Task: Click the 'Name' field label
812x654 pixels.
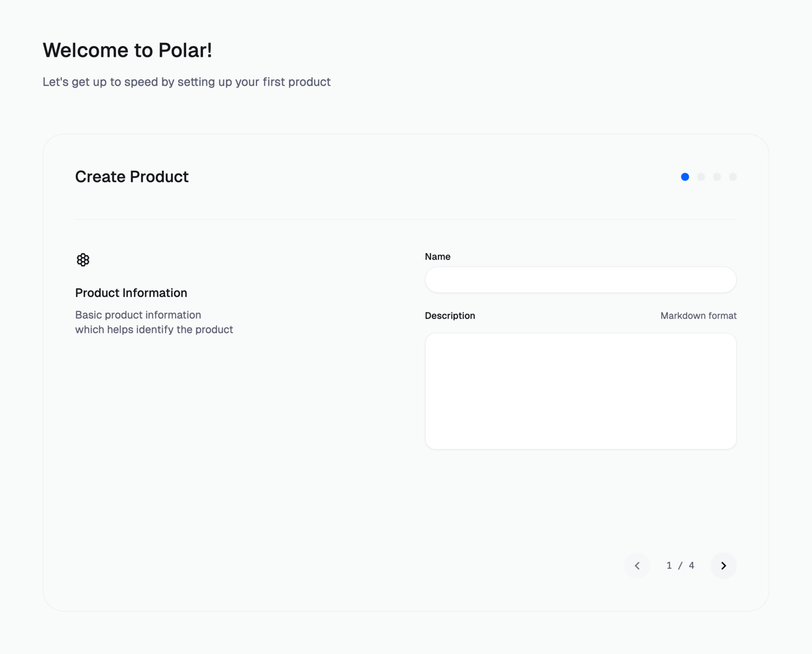Action: 438,256
